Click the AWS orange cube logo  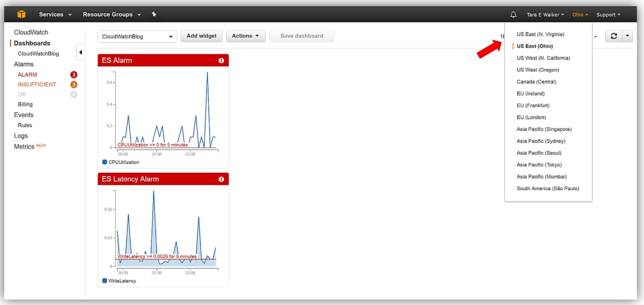[21, 15]
